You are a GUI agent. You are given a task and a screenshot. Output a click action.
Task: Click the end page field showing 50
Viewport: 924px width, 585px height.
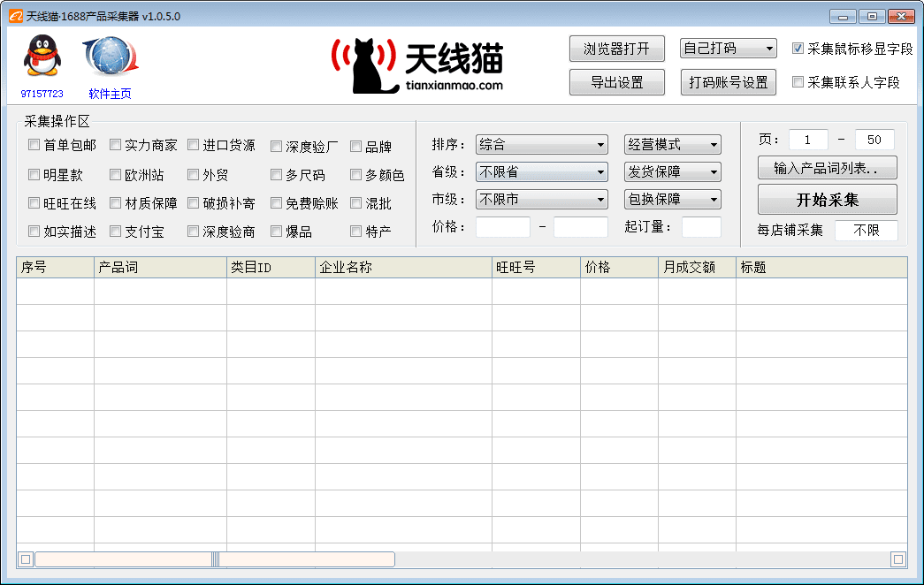pos(874,140)
